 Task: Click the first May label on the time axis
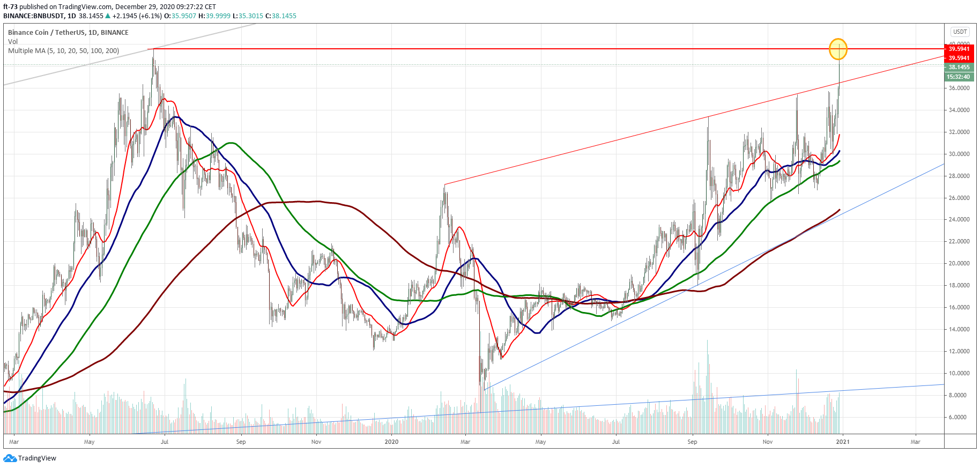tap(89, 442)
